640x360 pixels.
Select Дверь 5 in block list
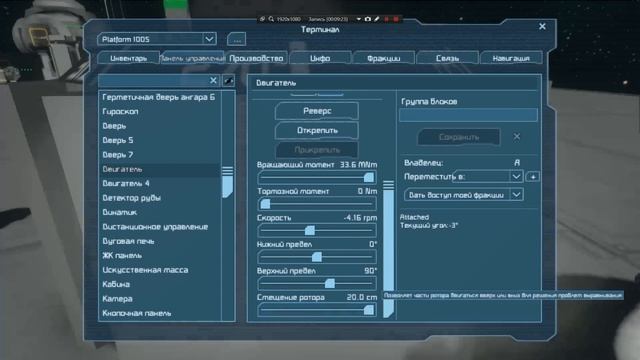point(159,140)
